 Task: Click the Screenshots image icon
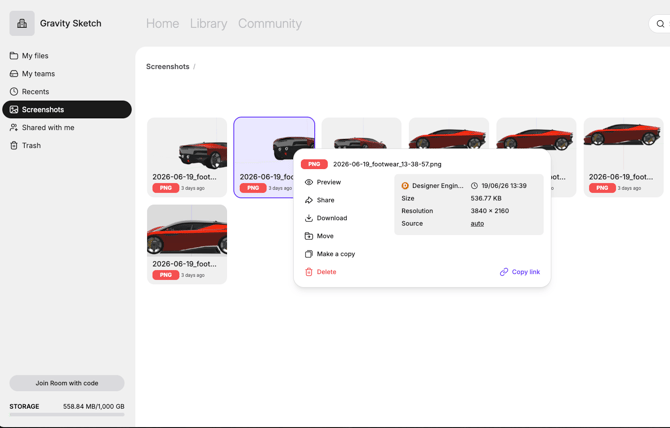[14, 109]
